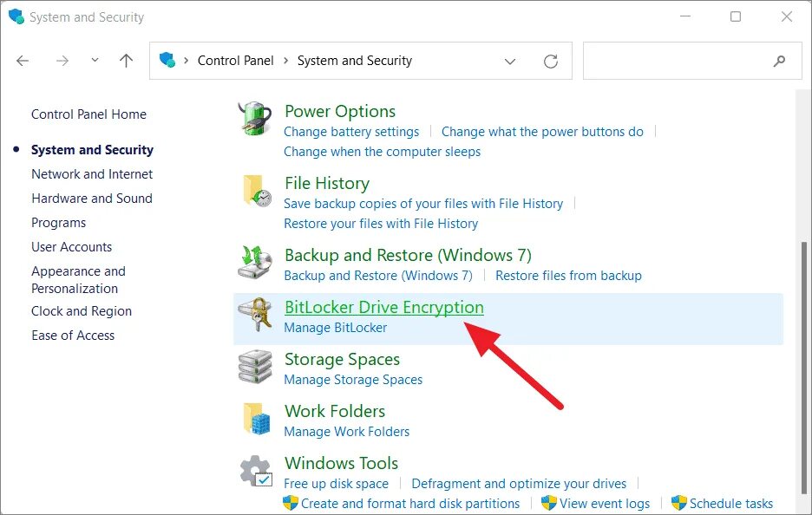Click the shield icon in address bar
This screenshot has width=812, height=515.
(167, 60)
